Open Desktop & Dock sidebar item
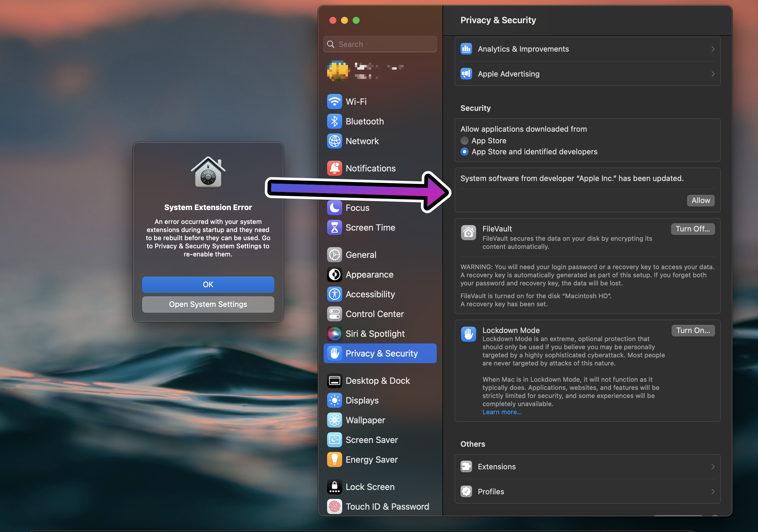Viewport: 758px width, 532px height. (x=377, y=380)
